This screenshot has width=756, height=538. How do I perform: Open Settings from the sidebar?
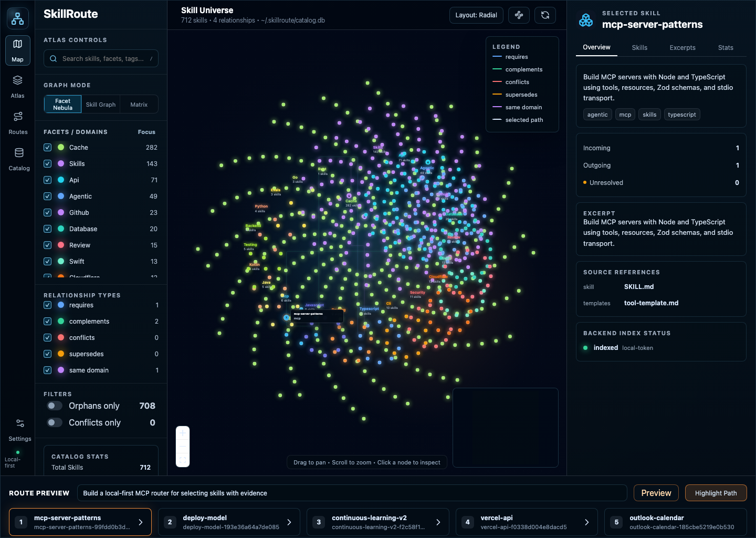pyautogui.click(x=20, y=430)
